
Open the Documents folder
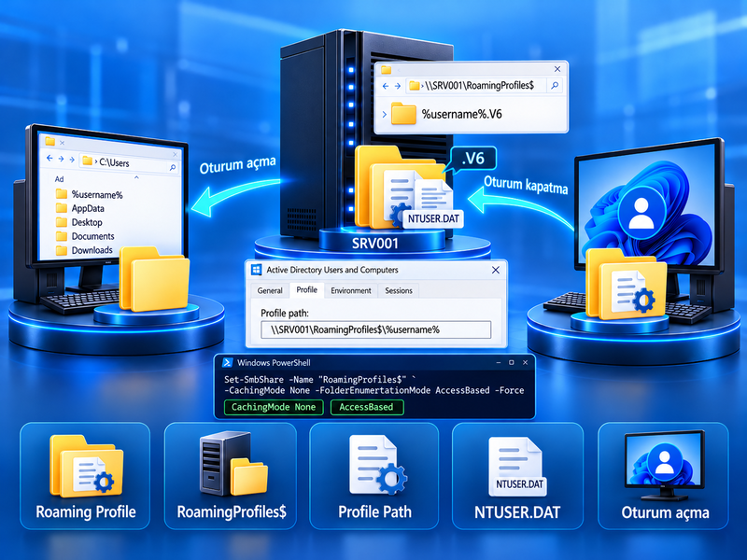(x=85, y=236)
